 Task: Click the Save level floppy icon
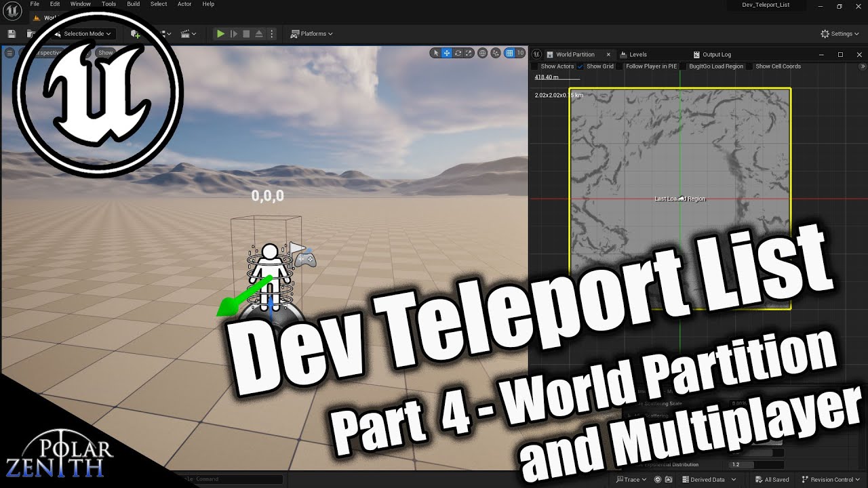pos(12,33)
